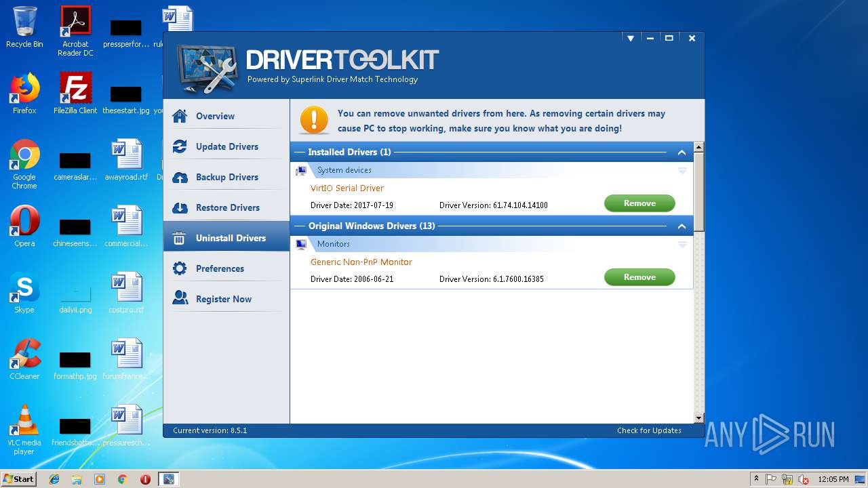Select VirtIO Serial Driver name

(x=347, y=188)
